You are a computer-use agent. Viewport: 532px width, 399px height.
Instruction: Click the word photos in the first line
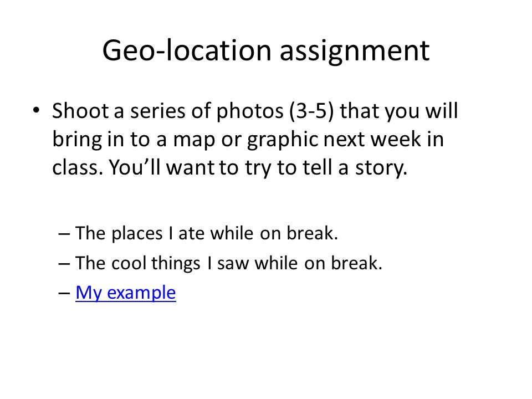click(250, 111)
